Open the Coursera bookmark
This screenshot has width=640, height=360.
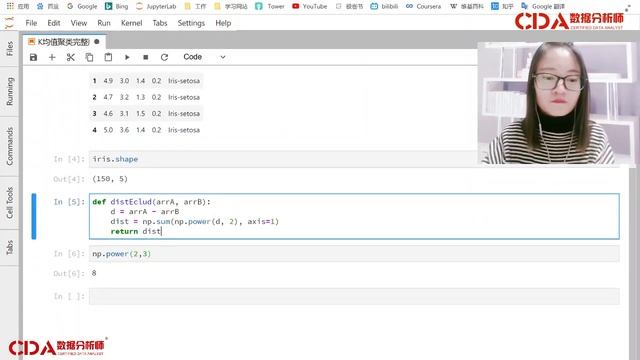pos(423,6)
